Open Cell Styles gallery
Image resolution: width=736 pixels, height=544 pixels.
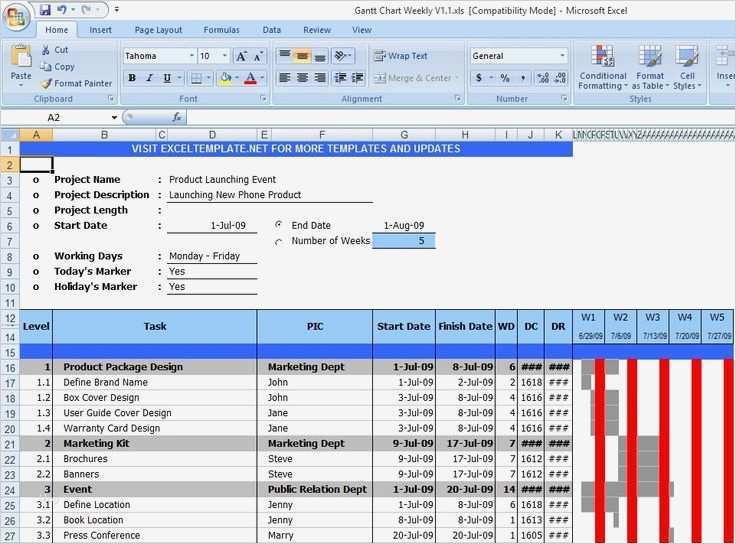click(x=687, y=67)
